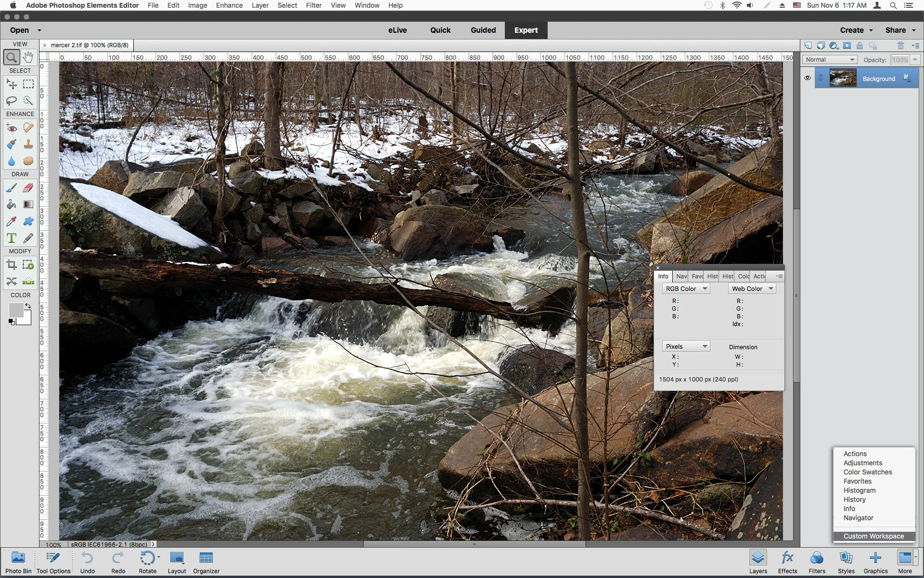Activate the Horizontal Type tool
Viewport: 924px width, 578px height.
click(12, 238)
